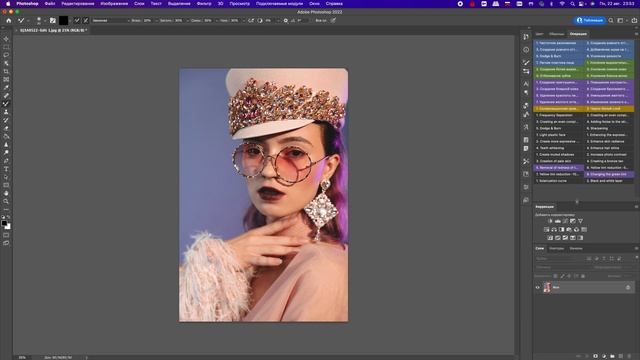Open Photoshop search magnifier icon

(611, 20)
